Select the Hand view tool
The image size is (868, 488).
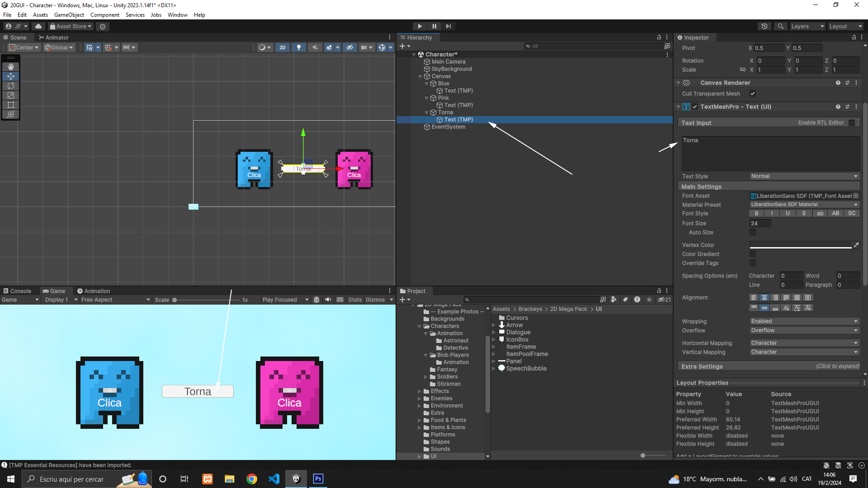pyautogui.click(x=11, y=67)
